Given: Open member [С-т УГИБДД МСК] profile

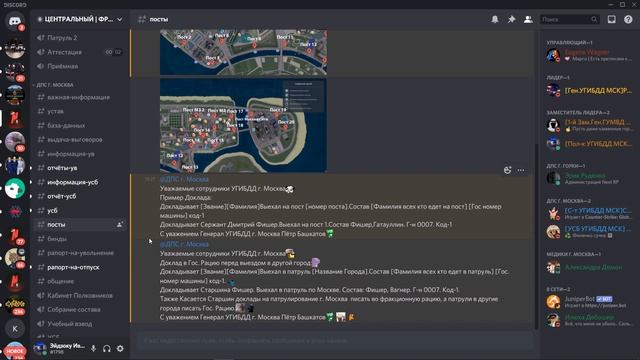Looking at the screenshot, I should [x=589, y=213].
